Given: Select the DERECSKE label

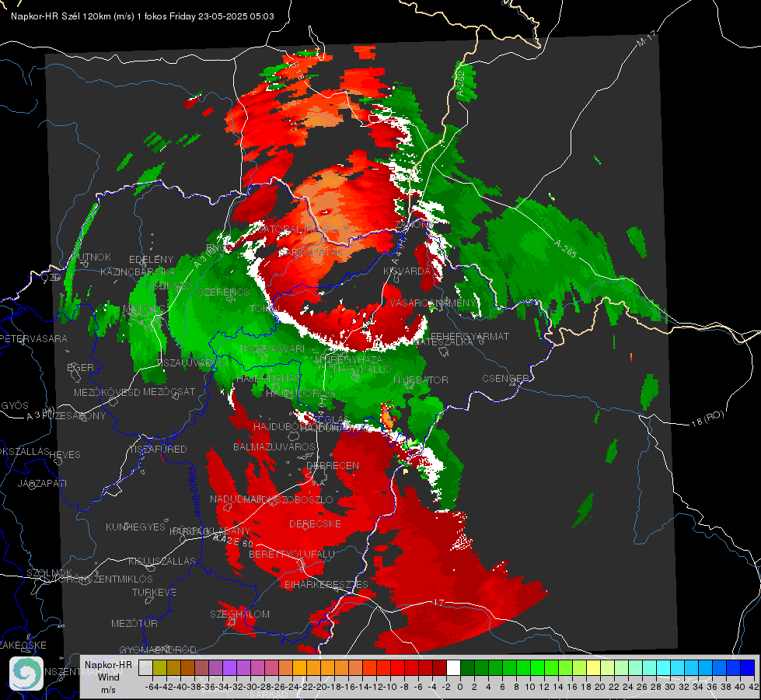Looking at the screenshot, I should tap(315, 524).
